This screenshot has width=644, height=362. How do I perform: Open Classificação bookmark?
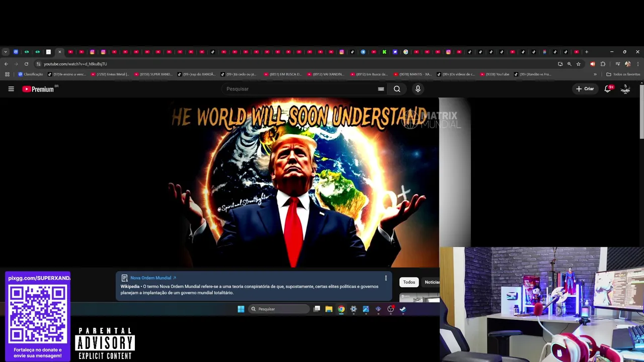click(x=31, y=74)
